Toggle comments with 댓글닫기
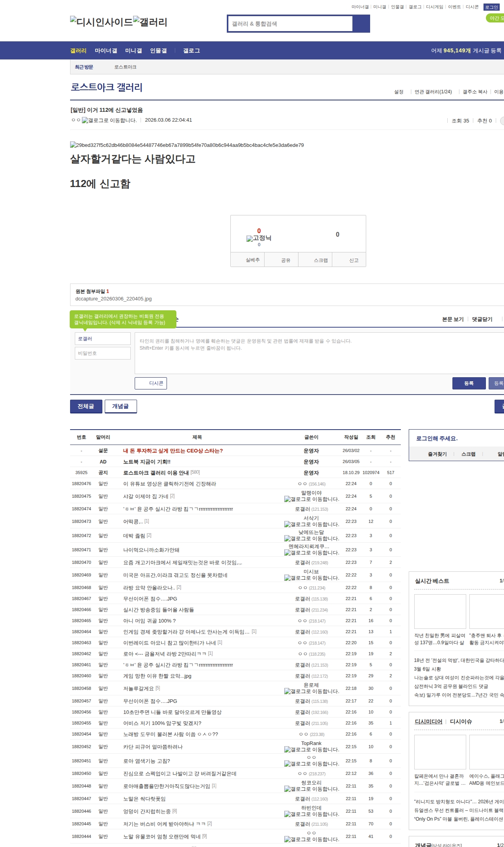Viewport: 504px width, 847px height. point(482,319)
